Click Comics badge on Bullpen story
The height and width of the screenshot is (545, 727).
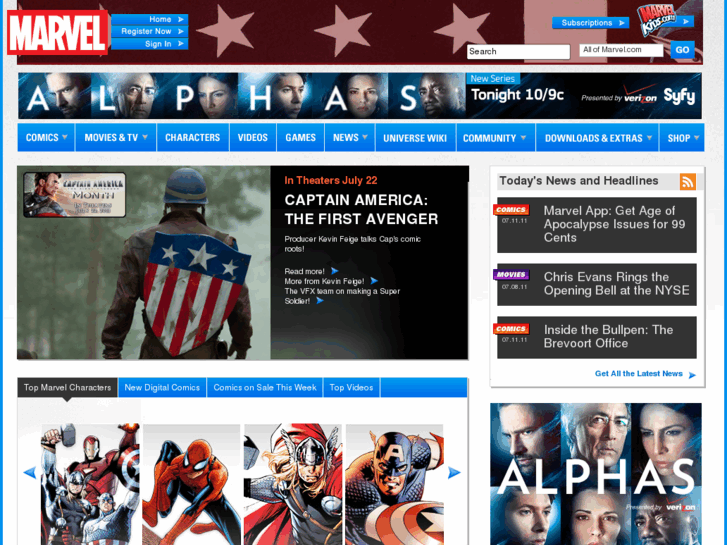pos(511,328)
